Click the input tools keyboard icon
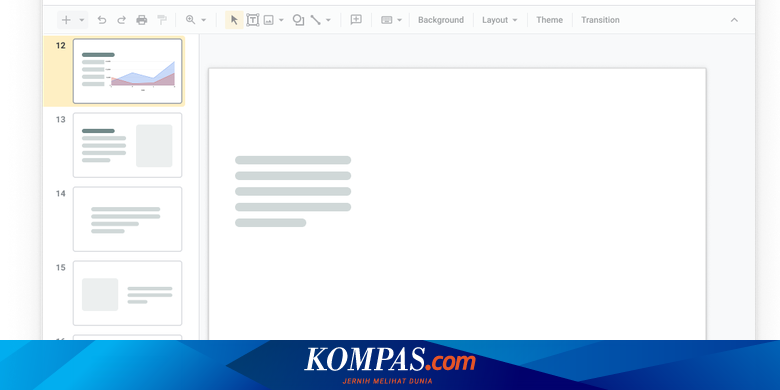The image size is (780, 390). point(387,20)
